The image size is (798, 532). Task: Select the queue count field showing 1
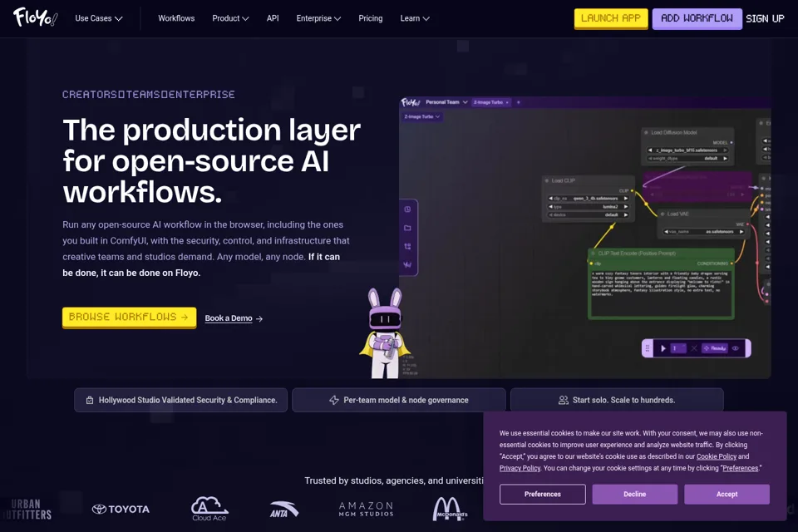[678, 348]
